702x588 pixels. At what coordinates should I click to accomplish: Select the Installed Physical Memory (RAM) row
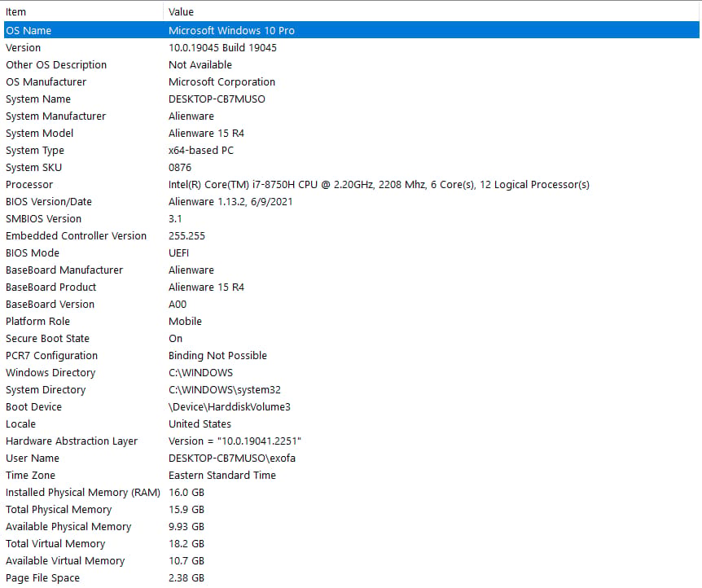[352, 493]
